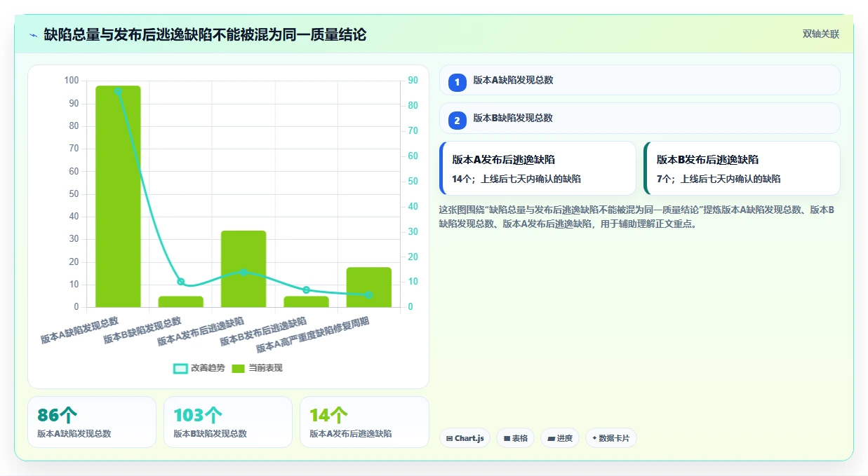The image size is (868, 476).
Task: Click the trend line point above 版本B发布后逃逸缺陷
Action: point(306,290)
